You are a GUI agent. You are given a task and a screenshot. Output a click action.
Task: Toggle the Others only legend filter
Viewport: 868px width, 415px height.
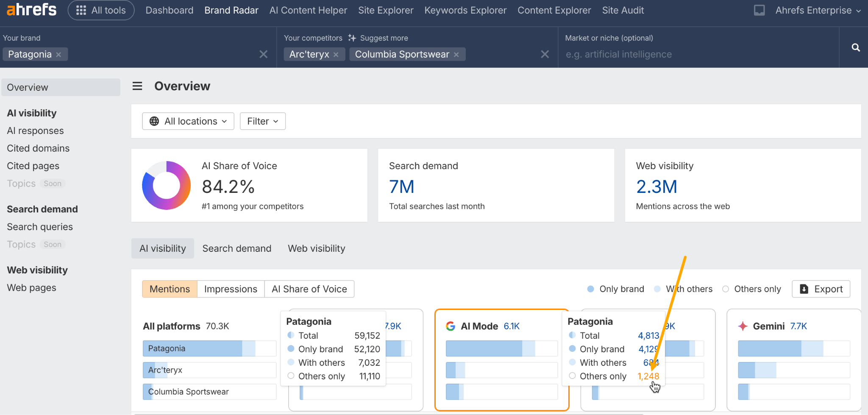(752, 289)
